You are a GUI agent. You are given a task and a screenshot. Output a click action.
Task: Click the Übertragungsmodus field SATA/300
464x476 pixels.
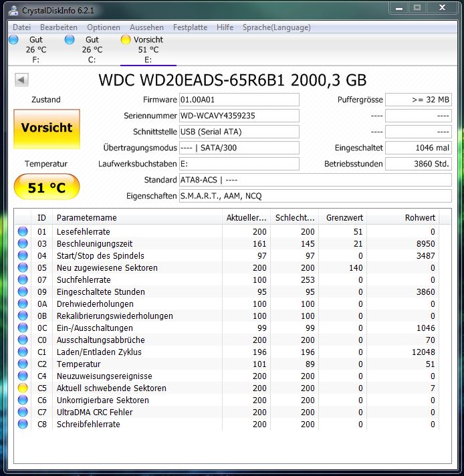point(239,148)
